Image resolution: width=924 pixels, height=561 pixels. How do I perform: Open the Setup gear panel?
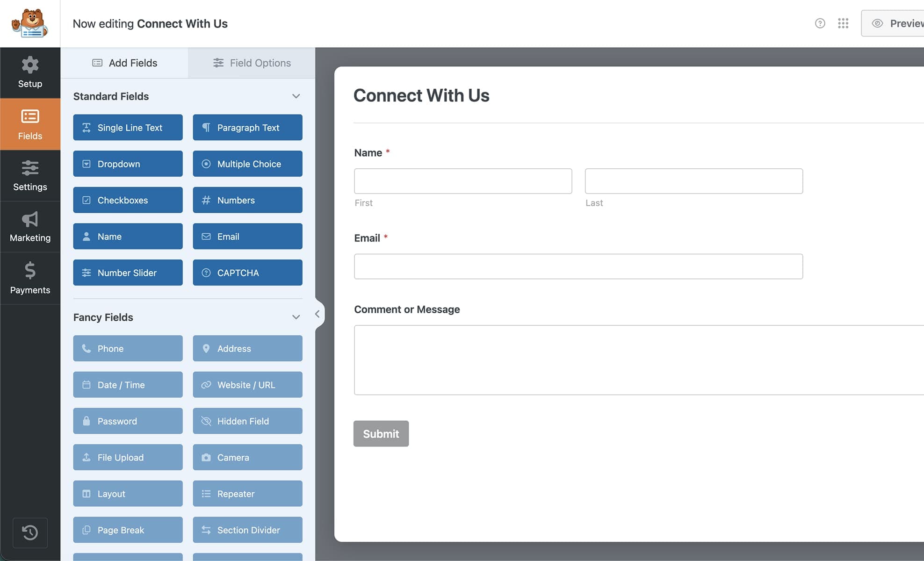pyautogui.click(x=30, y=72)
